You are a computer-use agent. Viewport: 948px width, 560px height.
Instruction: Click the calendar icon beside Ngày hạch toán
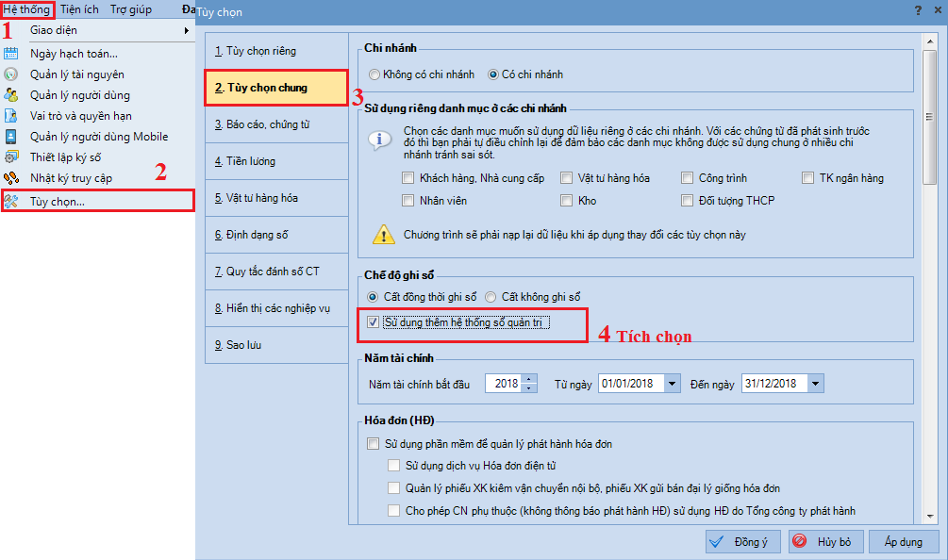click(x=11, y=53)
